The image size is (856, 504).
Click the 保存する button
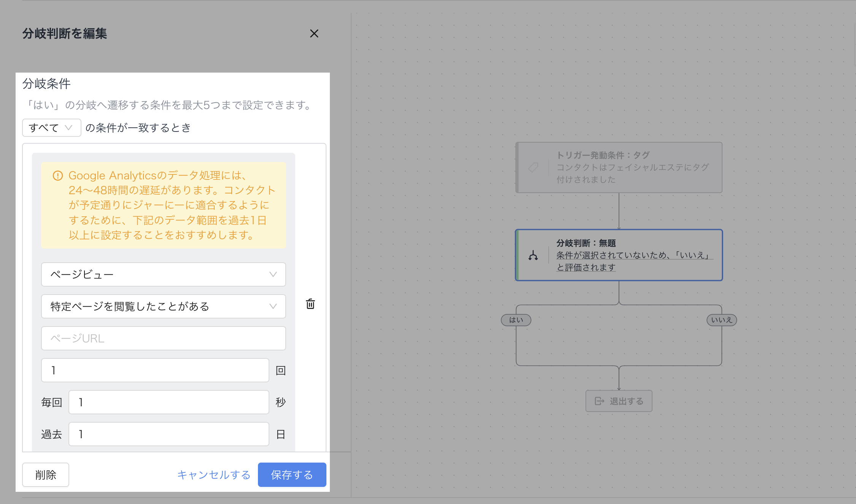pyautogui.click(x=292, y=475)
